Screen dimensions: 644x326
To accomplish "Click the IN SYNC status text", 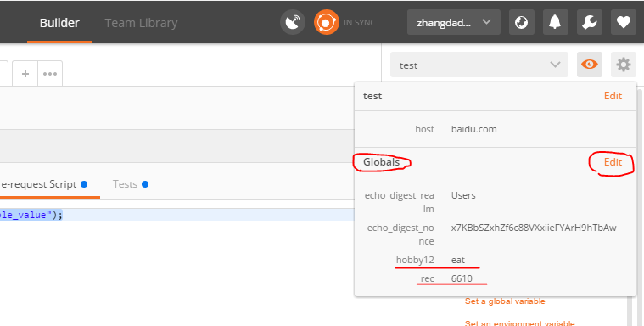I will pos(360,23).
